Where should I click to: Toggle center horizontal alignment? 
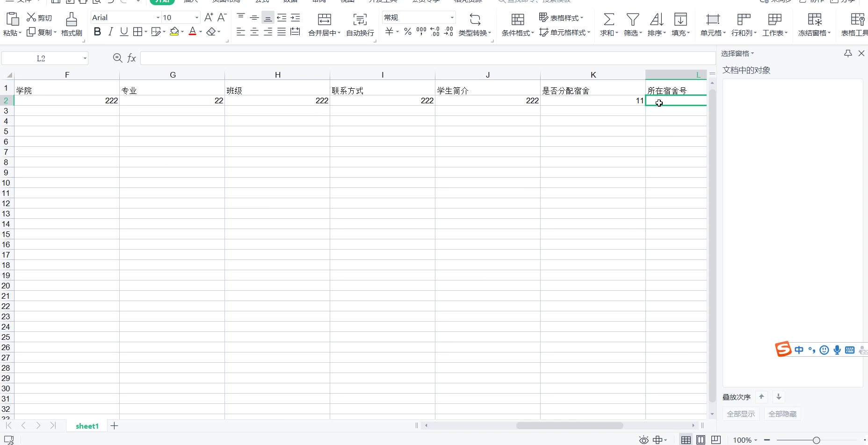click(254, 32)
